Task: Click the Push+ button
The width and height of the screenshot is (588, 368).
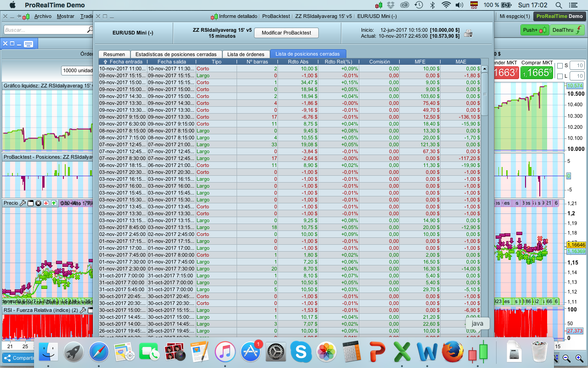Action: (x=535, y=30)
